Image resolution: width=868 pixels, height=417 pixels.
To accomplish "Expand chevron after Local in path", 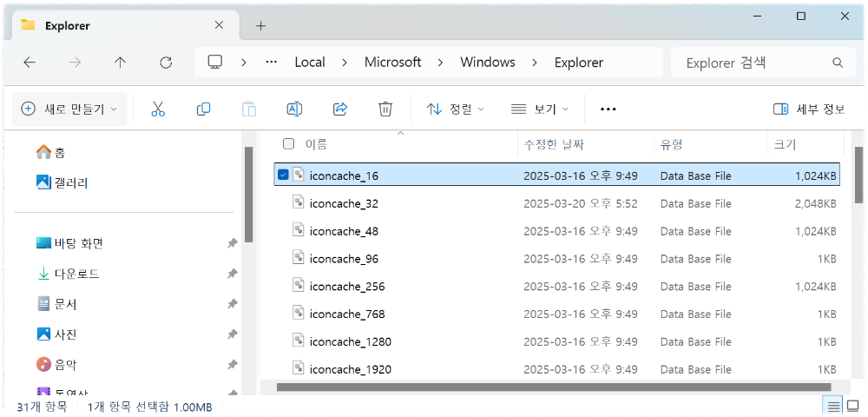I will point(345,63).
